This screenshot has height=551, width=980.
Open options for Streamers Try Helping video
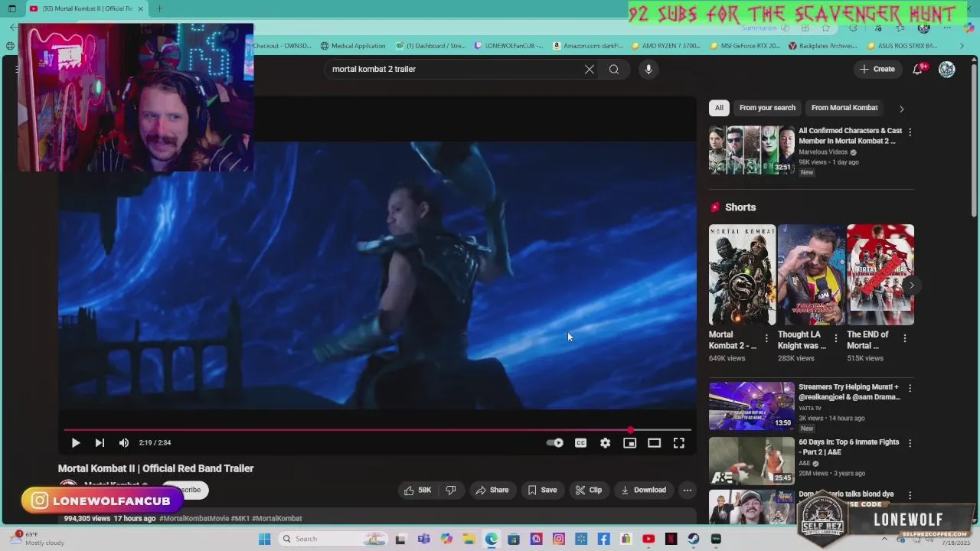click(910, 388)
